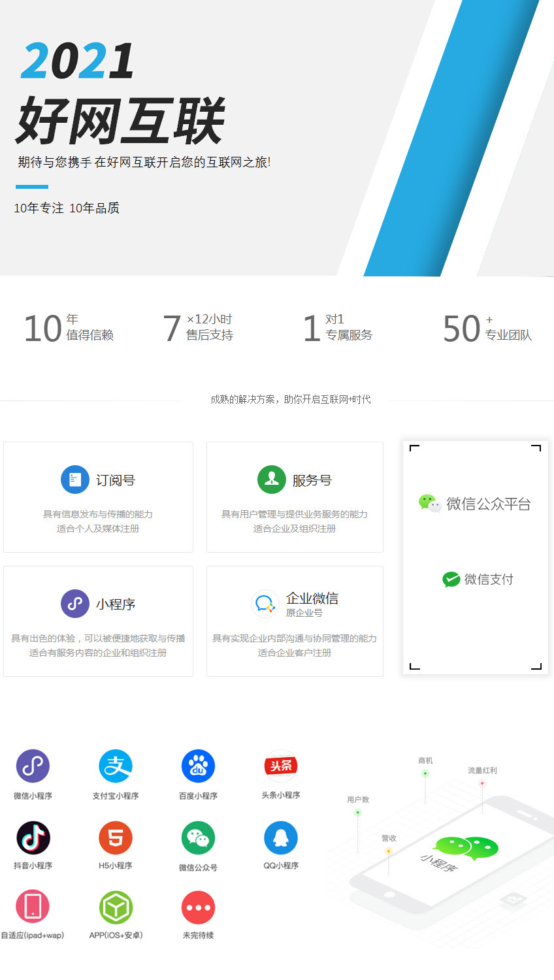Click the 2021 heading text
The width and height of the screenshot is (554, 980).
coord(77,60)
